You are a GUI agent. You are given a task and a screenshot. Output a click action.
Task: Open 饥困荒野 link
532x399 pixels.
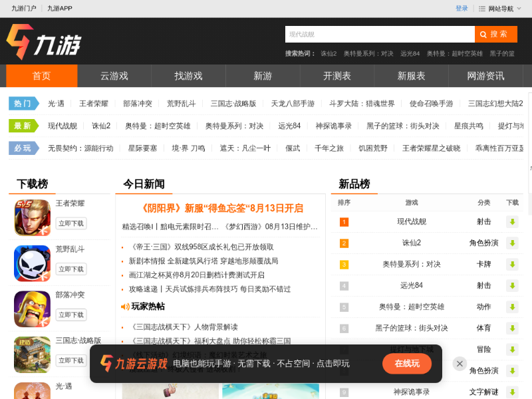pos(373,148)
